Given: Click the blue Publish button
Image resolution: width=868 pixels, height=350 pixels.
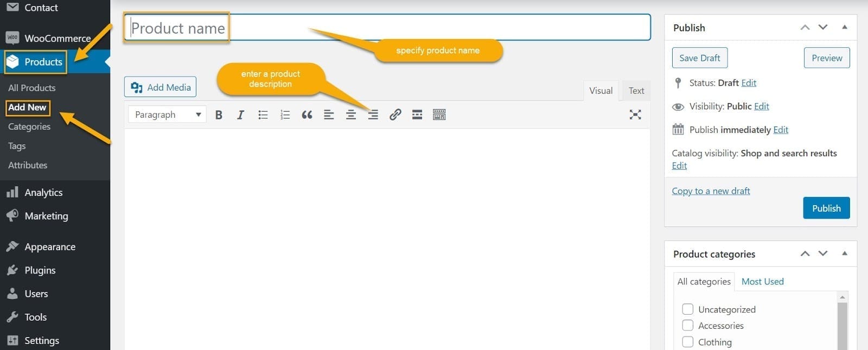Looking at the screenshot, I should (826, 208).
